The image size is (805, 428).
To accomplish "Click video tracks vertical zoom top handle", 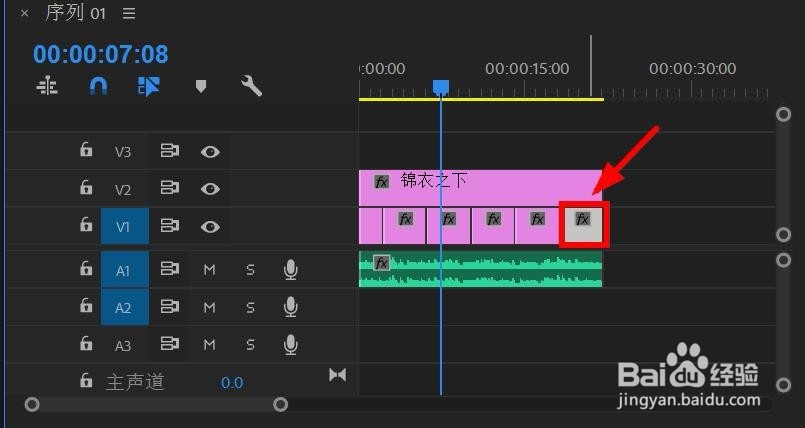I will pyautogui.click(x=783, y=114).
